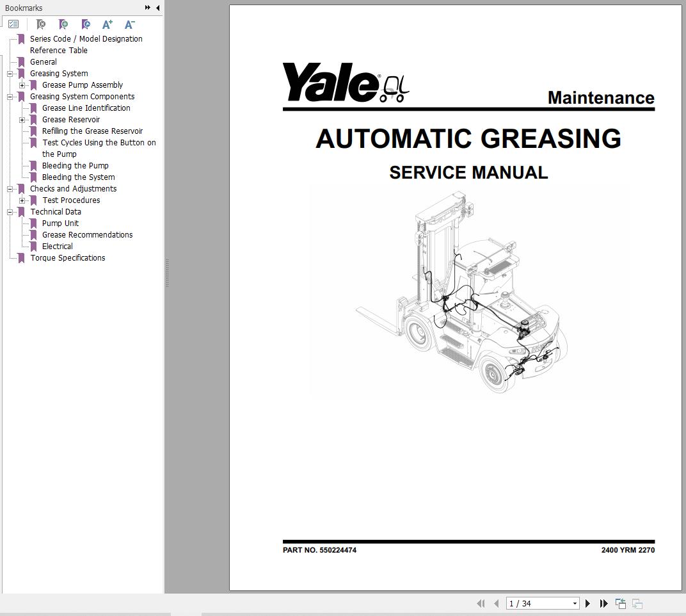Viewport: 686px width, 616px height.
Task: Jump to the last page
Action: click(603, 603)
